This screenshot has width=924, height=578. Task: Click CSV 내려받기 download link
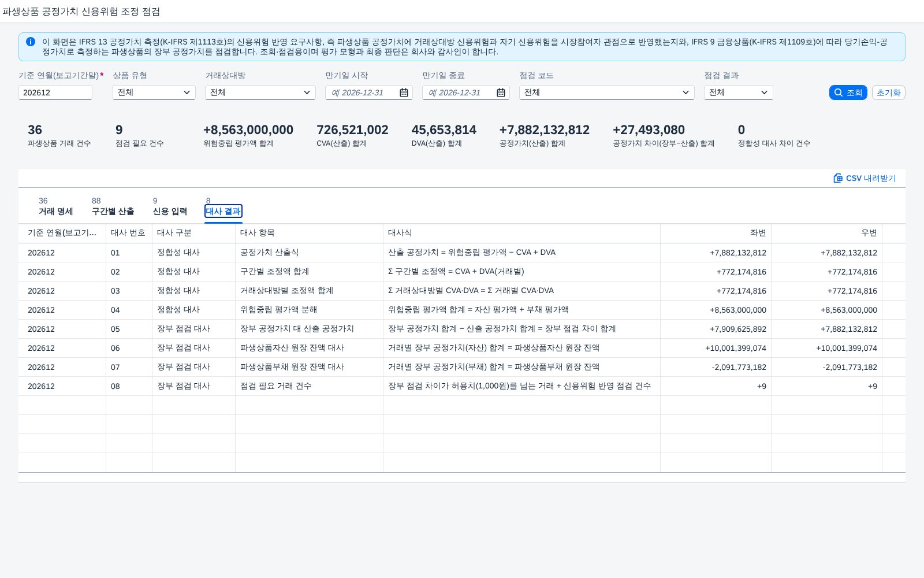865,178
